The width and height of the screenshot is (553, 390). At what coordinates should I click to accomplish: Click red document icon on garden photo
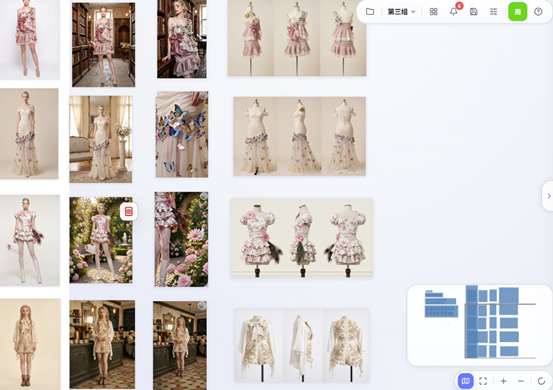pos(129,212)
